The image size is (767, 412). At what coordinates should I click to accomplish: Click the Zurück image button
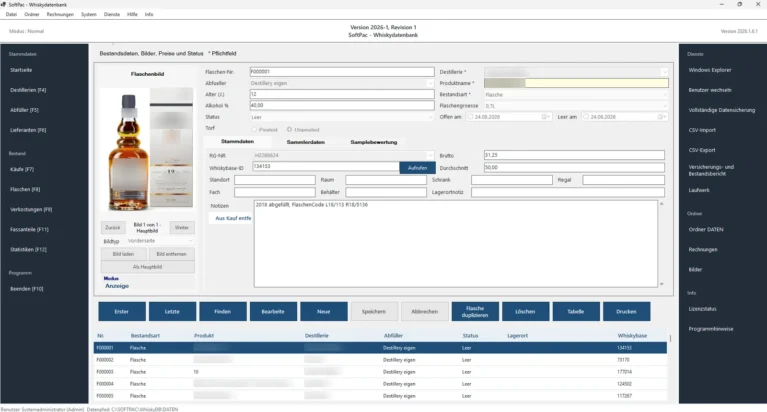(x=113, y=228)
